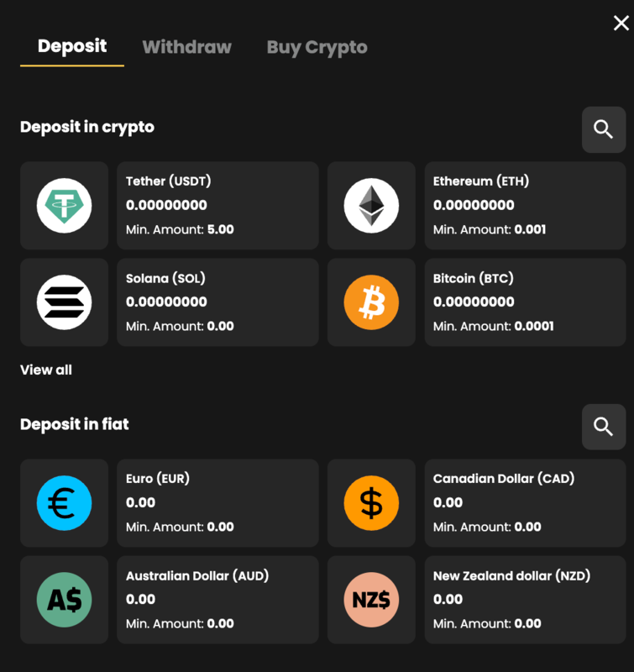Click the New Zealand dollar icon
The image size is (634, 672).
(371, 600)
